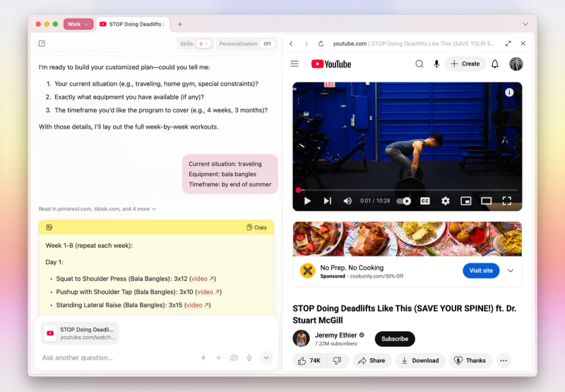Screen dimensions: 565x392
Task: Open Squat to Shoulder Press video link
Action: (x=203, y=279)
